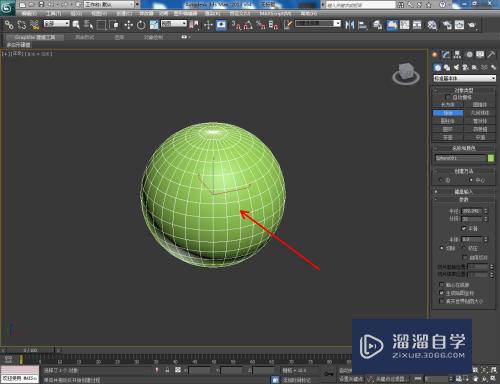The height and width of the screenshot is (384, 500).
Task: Select the Shapes category icon
Action: [x=447, y=68]
